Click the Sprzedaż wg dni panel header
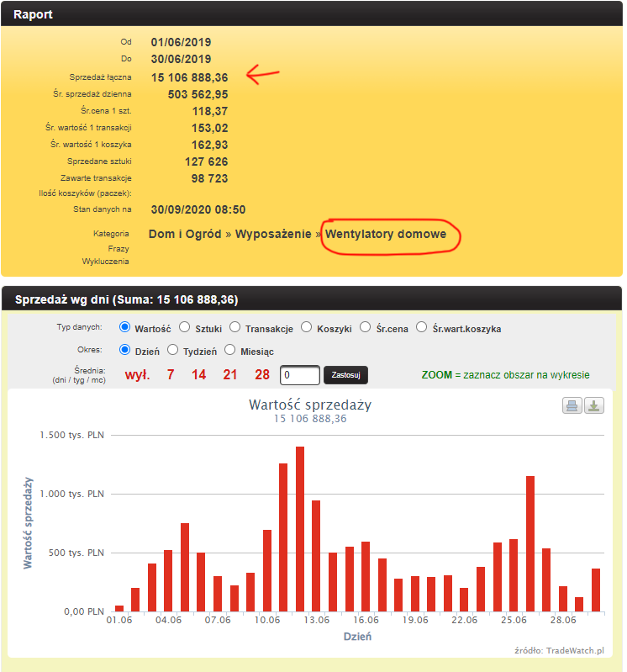Viewport: 627px width, 672px height. 312,299
